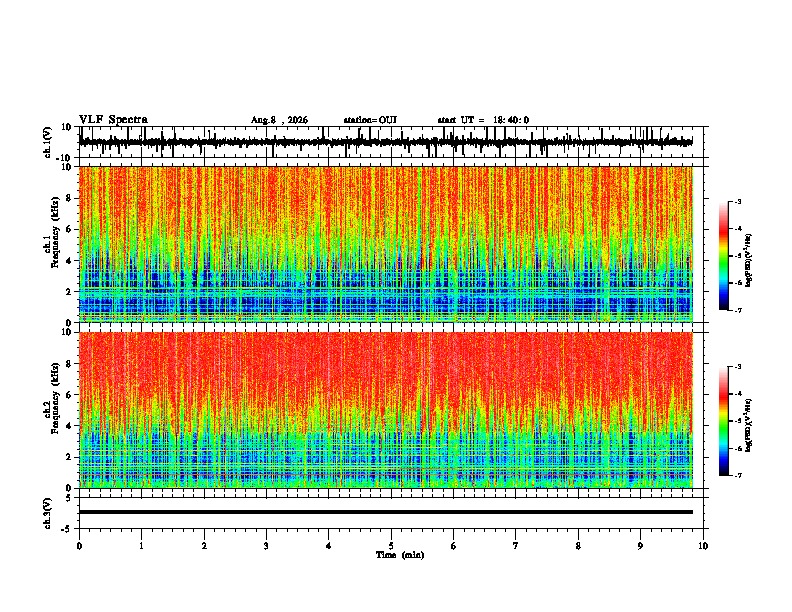This screenshot has width=792, height=612.
Task: Click the "-7" label on the ch.2 colorbar
Action: click(738, 475)
